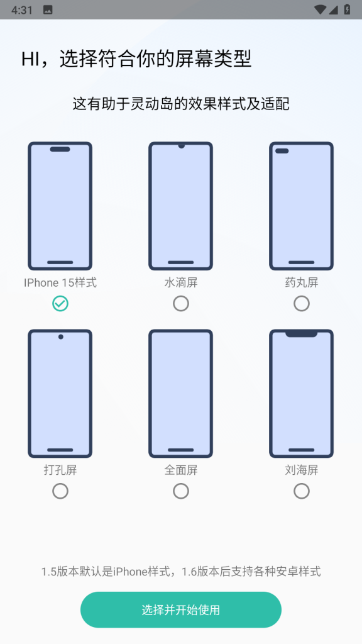Select the checked IPhone 15样式 radio button
The width and height of the screenshot is (362, 644).
pyautogui.click(x=60, y=304)
